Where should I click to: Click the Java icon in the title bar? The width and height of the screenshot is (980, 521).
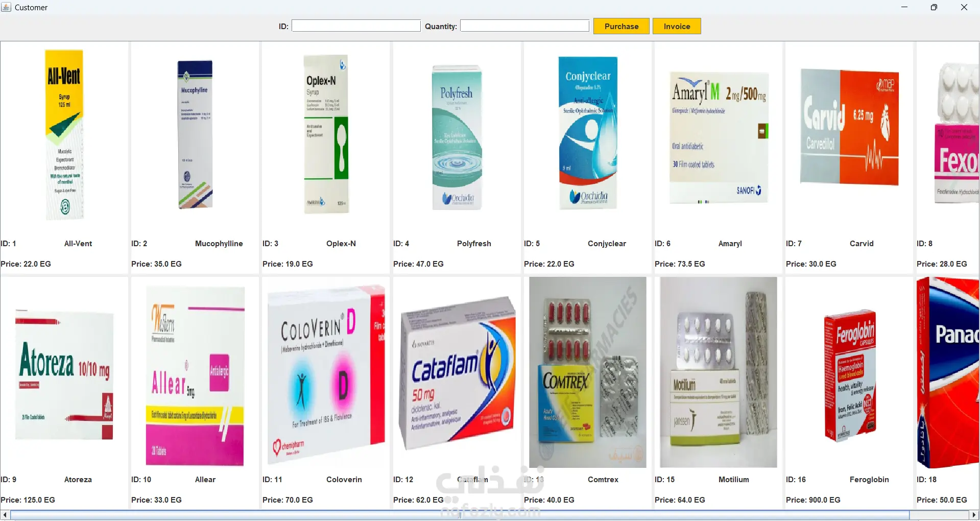(x=6, y=7)
